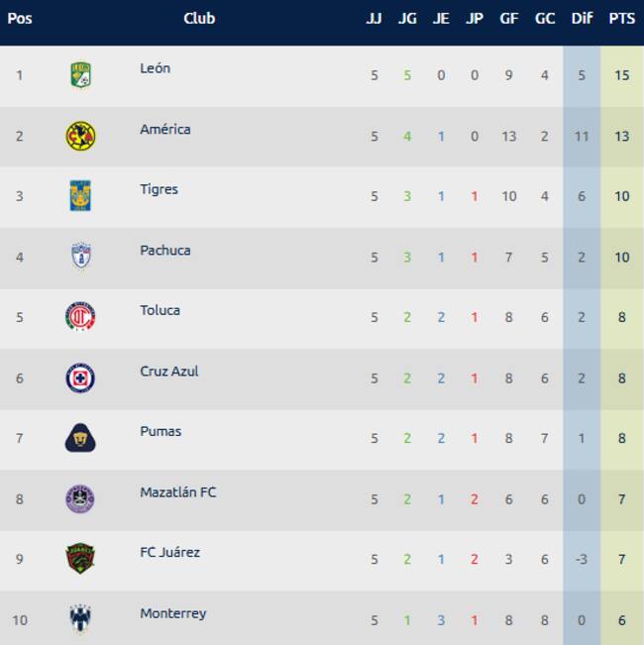Select the Cruz Azul club name
The image size is (644, 645).
(168, 371)
